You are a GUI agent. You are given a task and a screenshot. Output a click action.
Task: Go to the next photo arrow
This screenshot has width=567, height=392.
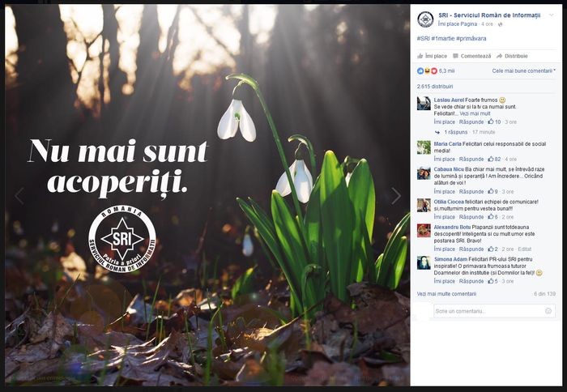coord(396,196)
